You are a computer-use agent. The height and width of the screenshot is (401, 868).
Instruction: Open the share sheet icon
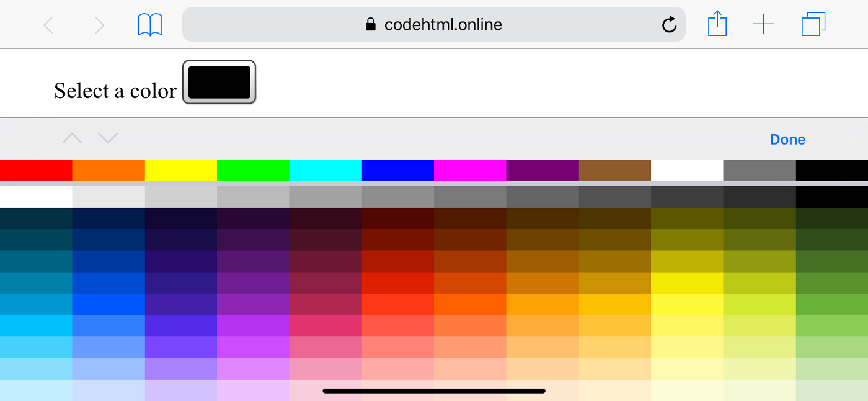click(717, 24)
